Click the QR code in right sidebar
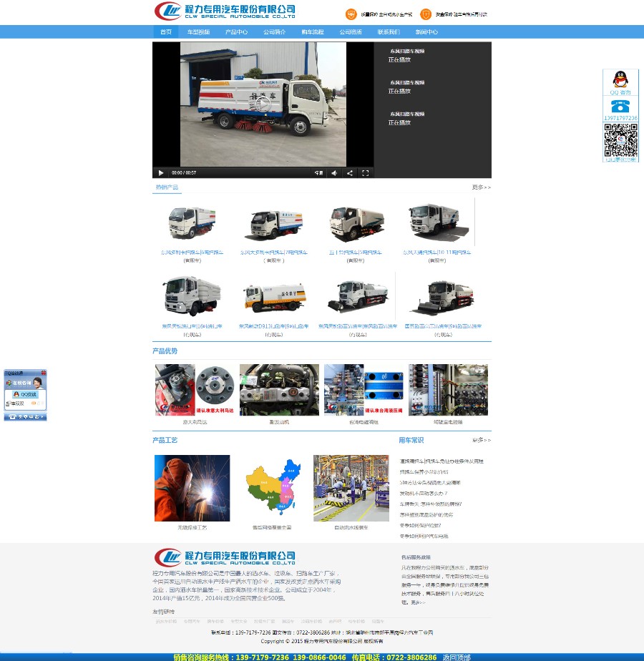This screenshot has width=644, height=661. click(620, 140)
